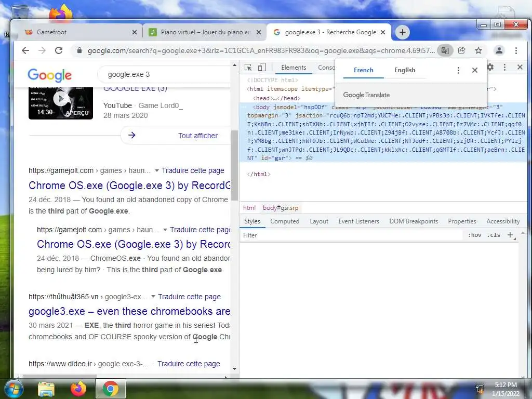Open translate popup options menu
Image resolution: width=532 pixels, height=399 pixels.
(458, 70)
